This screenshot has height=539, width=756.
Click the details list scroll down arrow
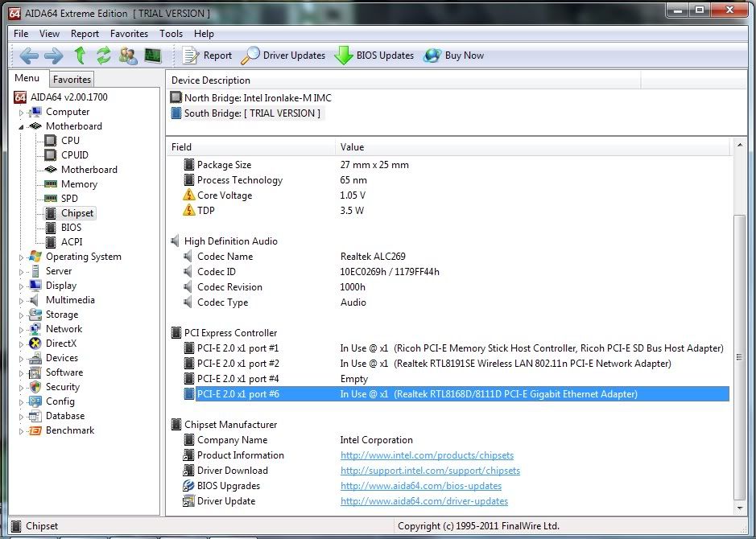pyautogui.click(x=739, y=508)
